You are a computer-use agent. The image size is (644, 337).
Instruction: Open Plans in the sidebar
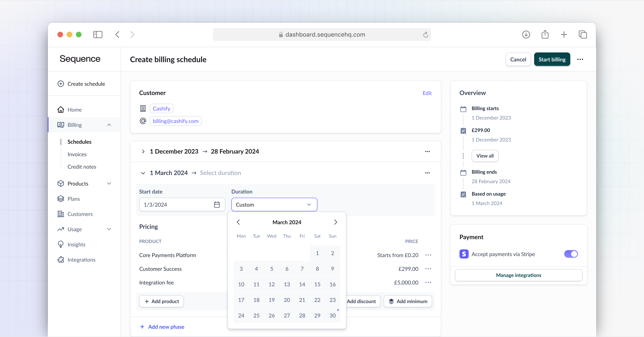coord(69,199)
